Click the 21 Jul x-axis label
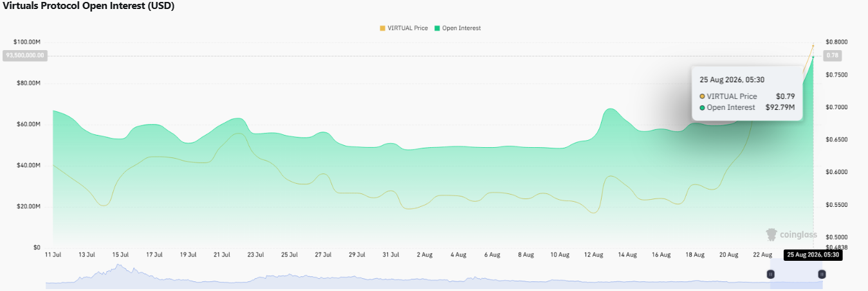The width and height of the screenshot is (868, 291). coord(221,255)
